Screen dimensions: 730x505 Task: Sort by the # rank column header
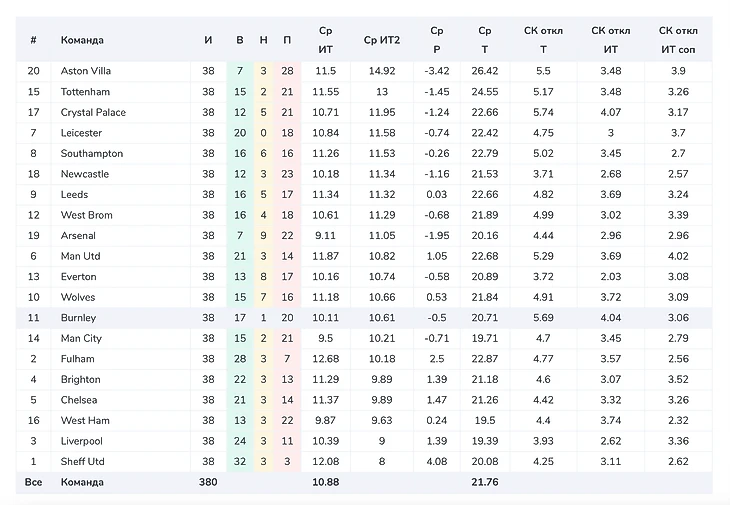(x=34, y=40)
